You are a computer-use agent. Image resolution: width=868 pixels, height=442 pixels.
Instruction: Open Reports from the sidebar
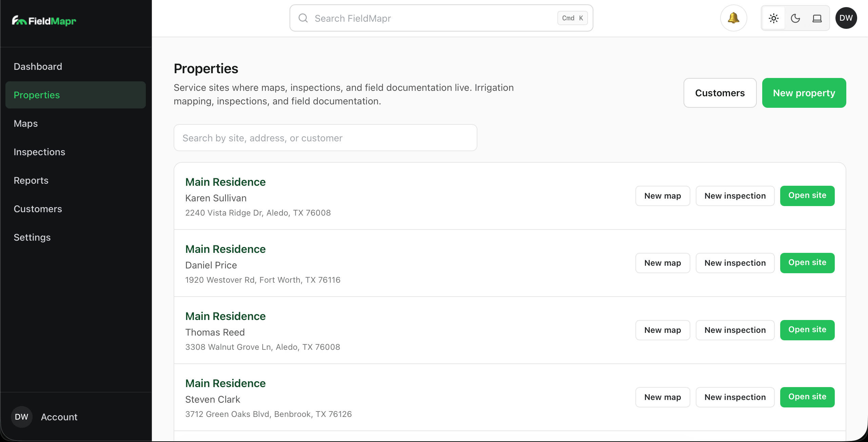[x=76, y=180]
